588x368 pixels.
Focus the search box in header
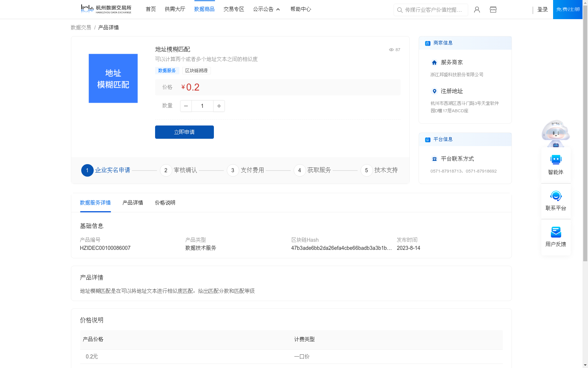pos(431,10)
